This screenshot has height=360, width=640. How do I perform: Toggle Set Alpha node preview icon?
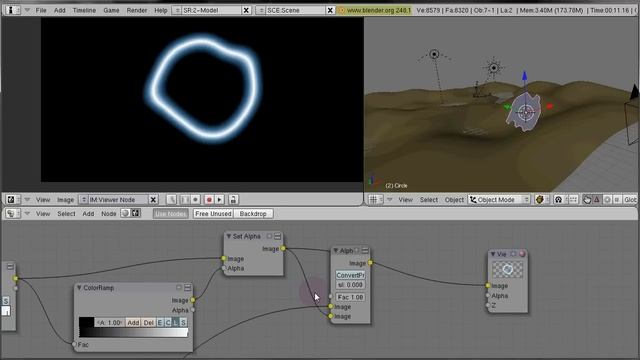(x=269, y=236)
